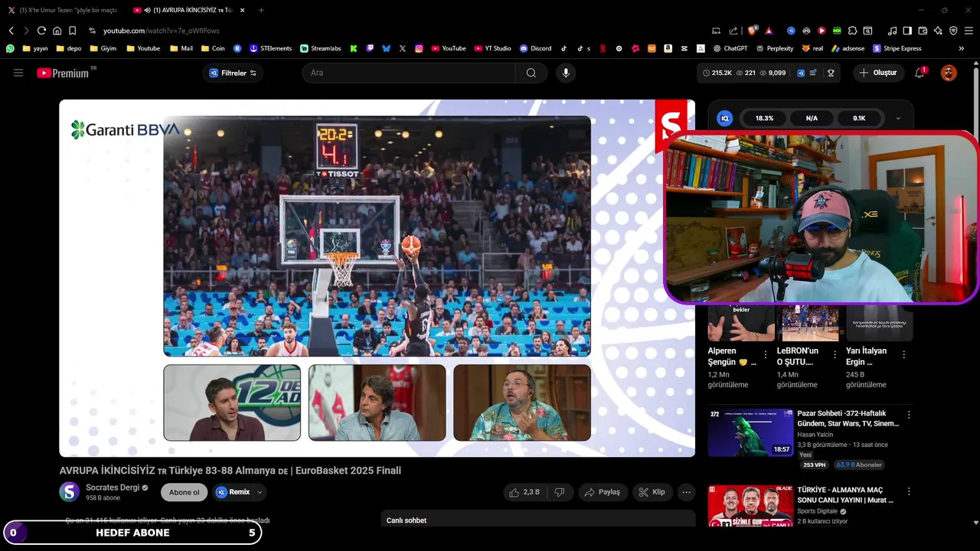Open the Oluştur create button

(878, 73)
